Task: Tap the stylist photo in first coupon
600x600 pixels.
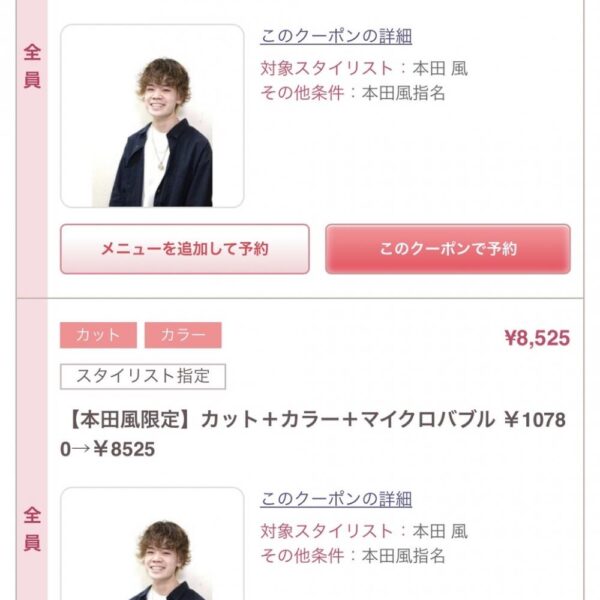Action: tap(152, 116)
